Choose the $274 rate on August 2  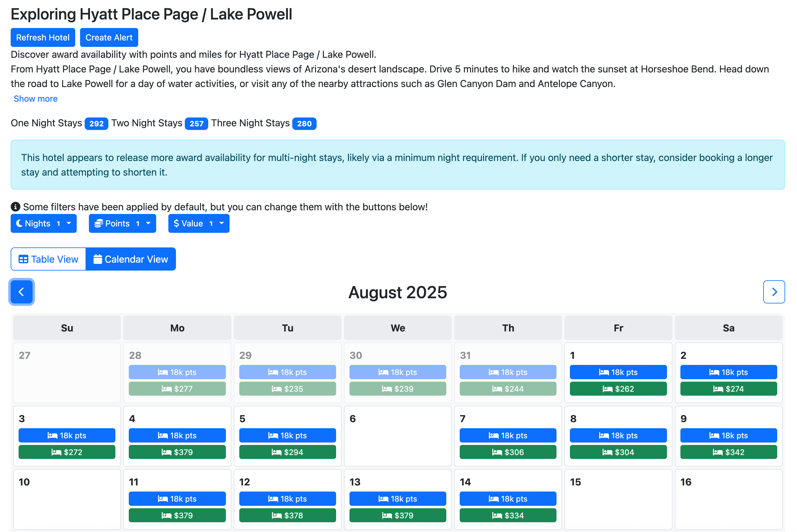tap(728, 389)
